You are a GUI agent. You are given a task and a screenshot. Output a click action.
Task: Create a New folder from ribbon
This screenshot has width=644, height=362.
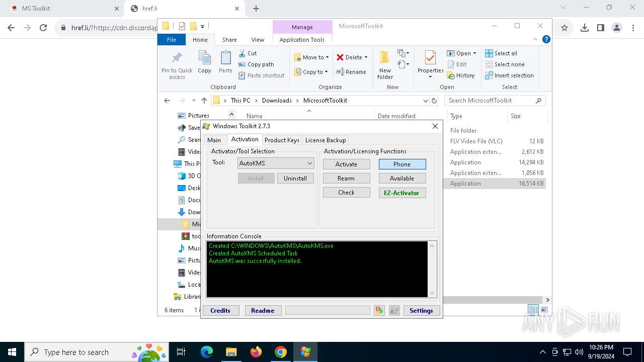[385, 65]
